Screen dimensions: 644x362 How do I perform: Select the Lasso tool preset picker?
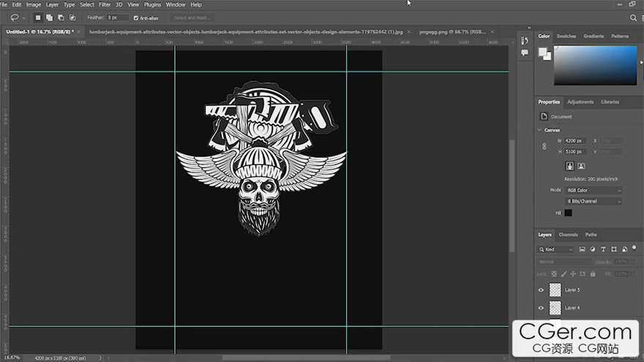pyautogui.click(x=18, y=17)
